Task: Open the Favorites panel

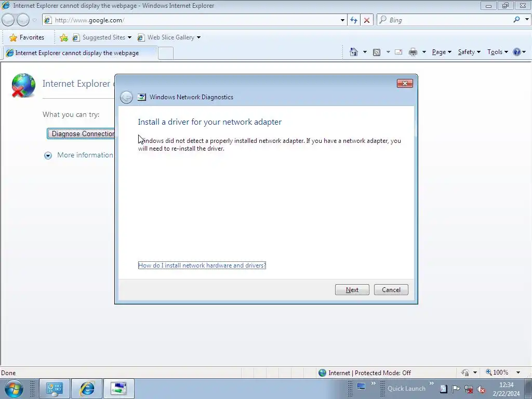Action: tap(27, 37)
